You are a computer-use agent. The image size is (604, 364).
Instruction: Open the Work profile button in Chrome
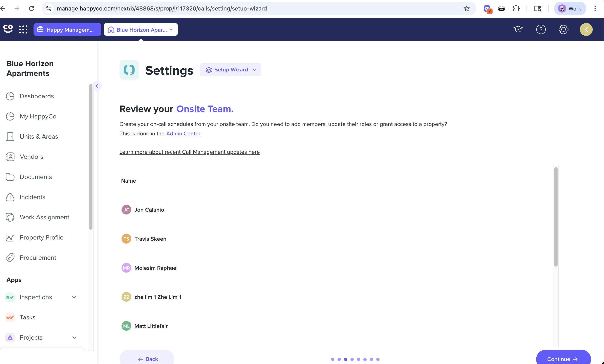click(x=570, y=8)
